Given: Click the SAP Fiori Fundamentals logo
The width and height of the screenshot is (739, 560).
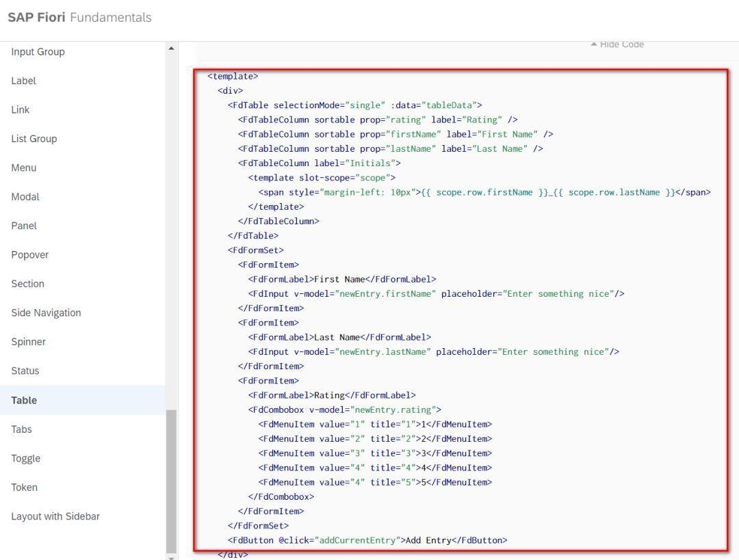Looking at the screenshot, I should [79, 17].
